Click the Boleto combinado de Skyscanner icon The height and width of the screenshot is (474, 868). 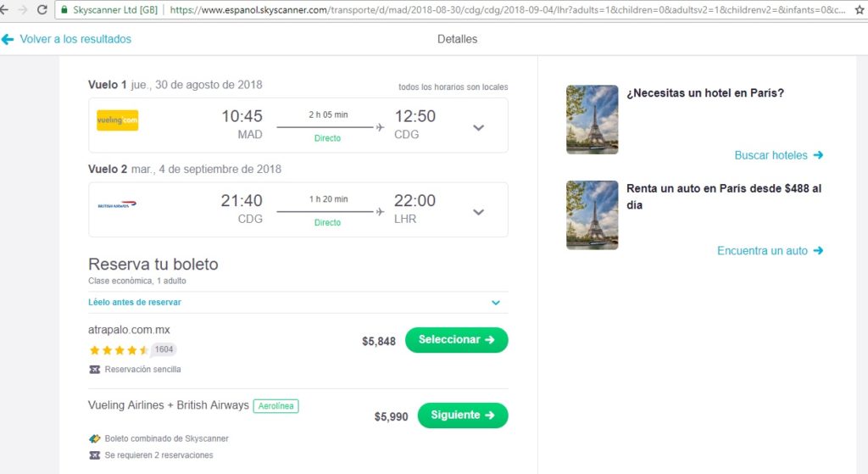click(x=95, y=438)
